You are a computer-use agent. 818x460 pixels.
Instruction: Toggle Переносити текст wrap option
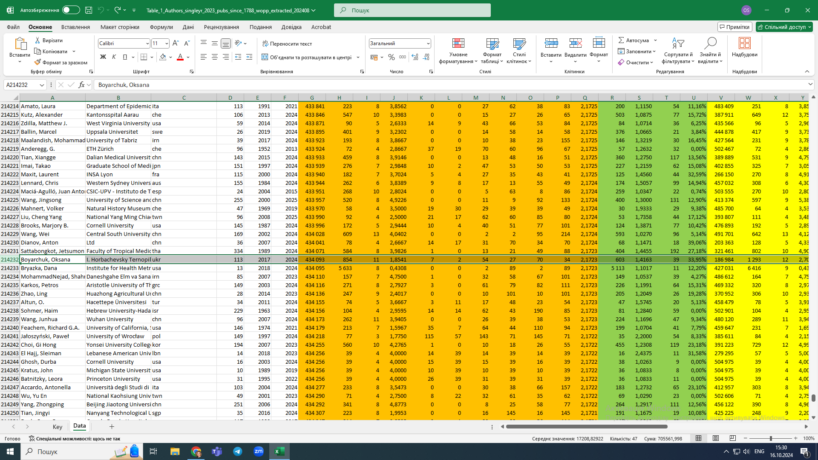coord(287,44)
